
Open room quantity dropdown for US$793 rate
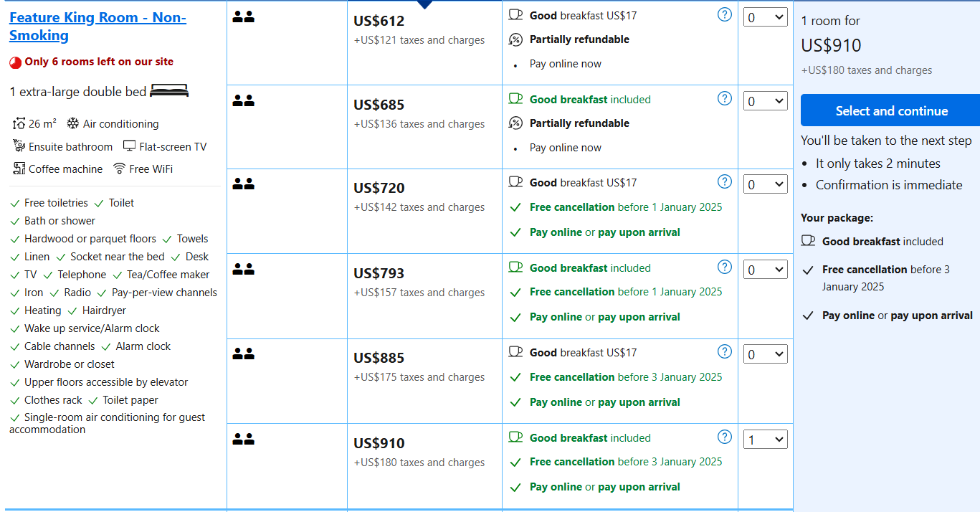[766, 270]
